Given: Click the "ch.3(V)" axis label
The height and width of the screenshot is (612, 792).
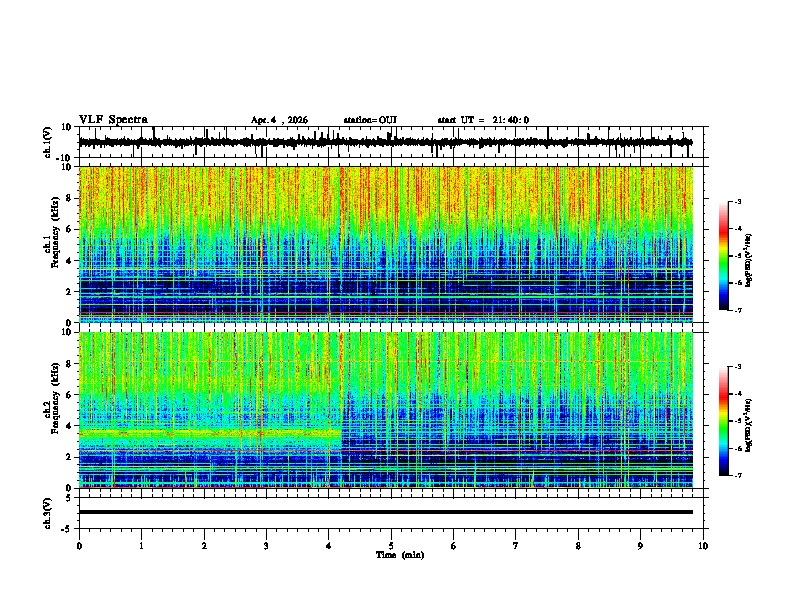Looking at the screenshot, I should pos(48,513).
